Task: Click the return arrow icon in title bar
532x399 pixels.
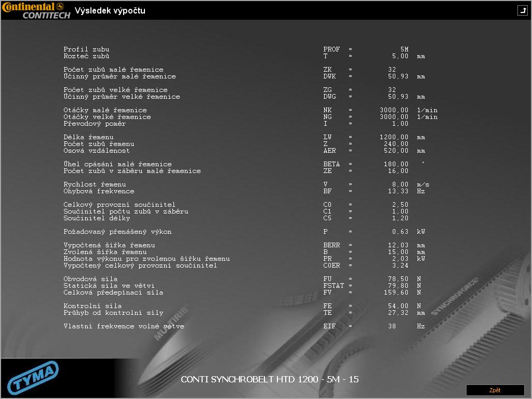Action: click(522, 10)
